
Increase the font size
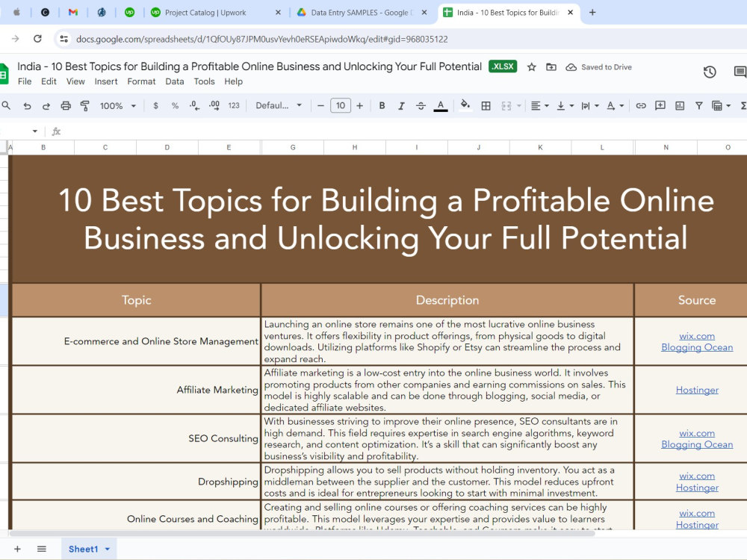point(360,106)
